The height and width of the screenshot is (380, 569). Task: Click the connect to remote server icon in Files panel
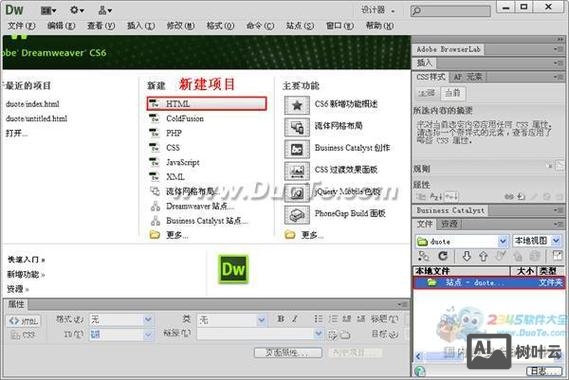[x=423, y=256]
